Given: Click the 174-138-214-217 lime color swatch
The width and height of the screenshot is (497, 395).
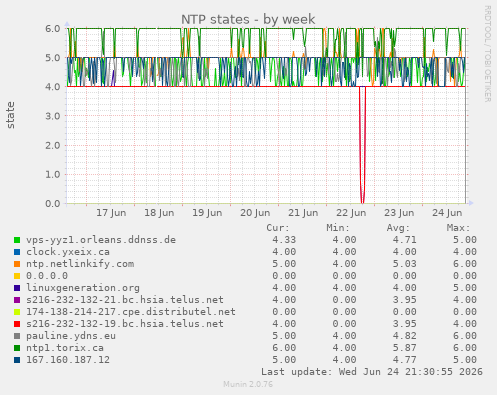Looking at the screenshot, I should pyautogui.click(x=17, y=312).
